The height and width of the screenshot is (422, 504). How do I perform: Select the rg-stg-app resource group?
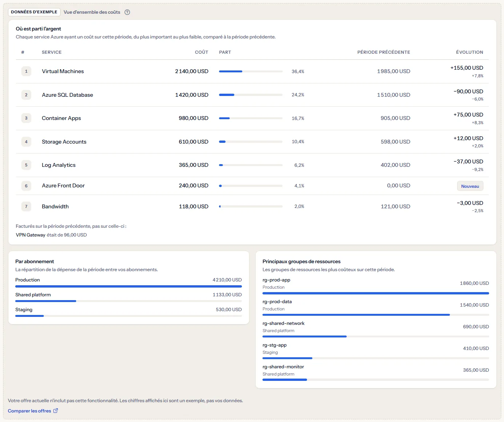[x=376, y=352]
